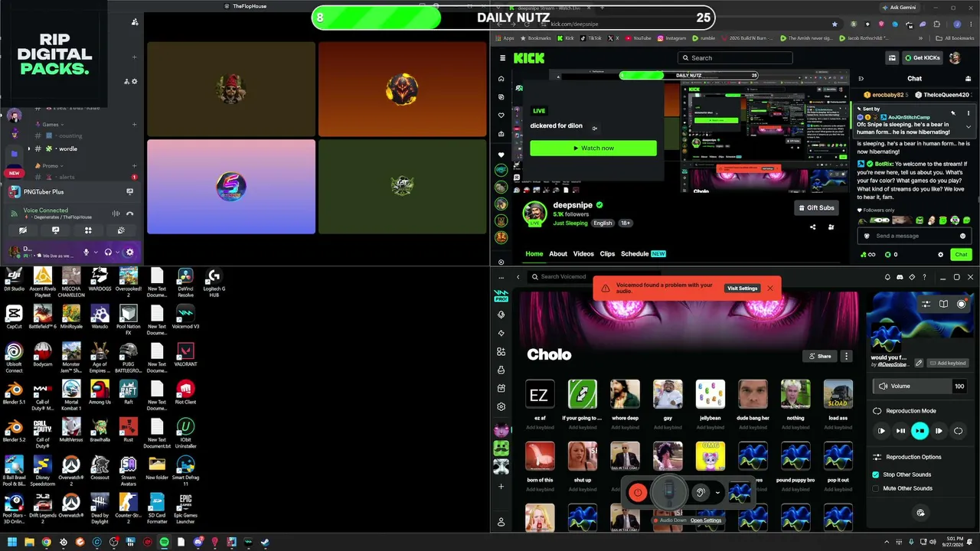The height and width of the screenshot is (551, 980).
Task: Toggle Discord headphone deafen
Action: 108,252
